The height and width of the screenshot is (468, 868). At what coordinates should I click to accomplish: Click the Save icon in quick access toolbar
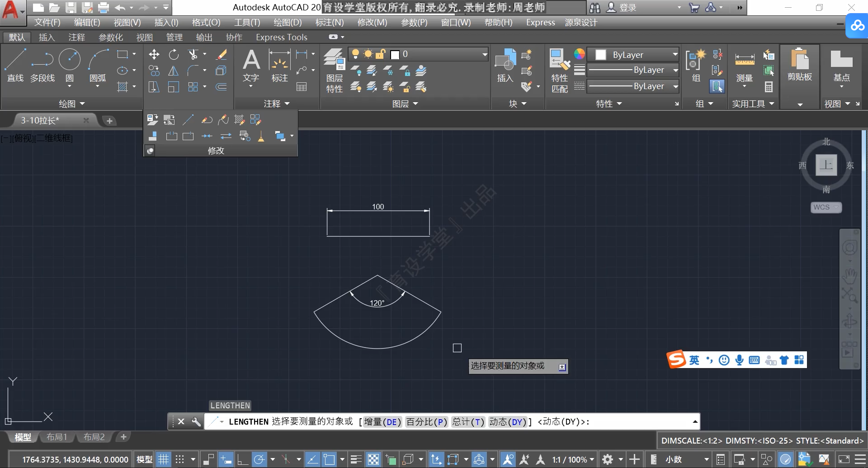pos(71,7)
